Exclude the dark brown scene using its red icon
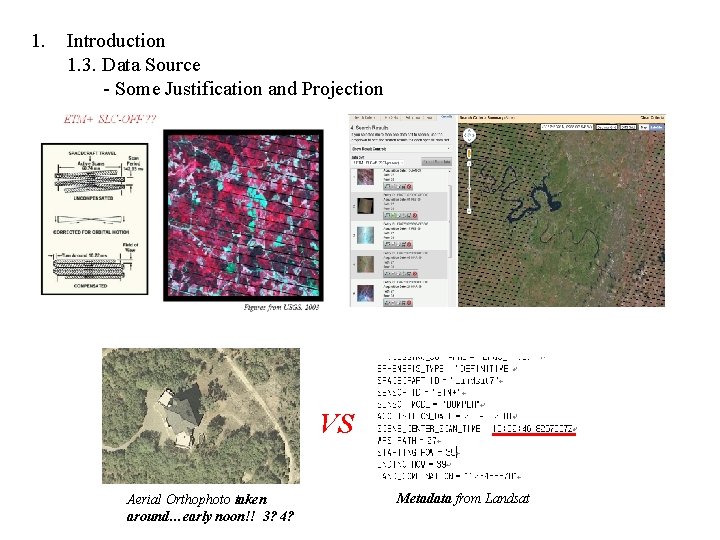720x540 pixels. pyautogui.click(x=415, y=215)
